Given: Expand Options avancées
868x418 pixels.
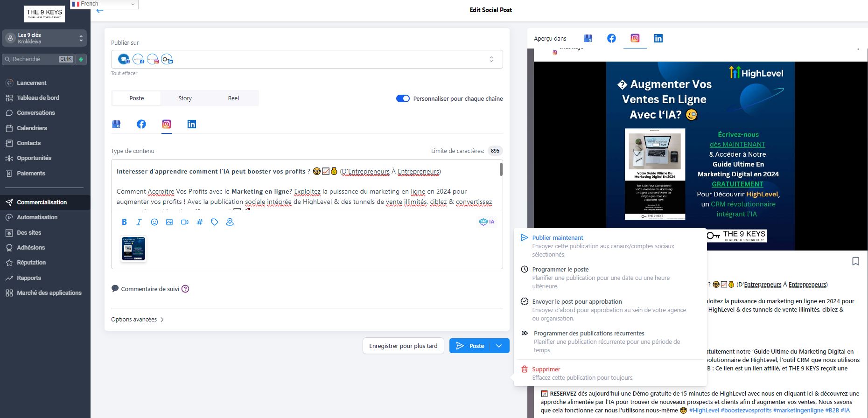Looking at the screenshot, I should (137, 320).
